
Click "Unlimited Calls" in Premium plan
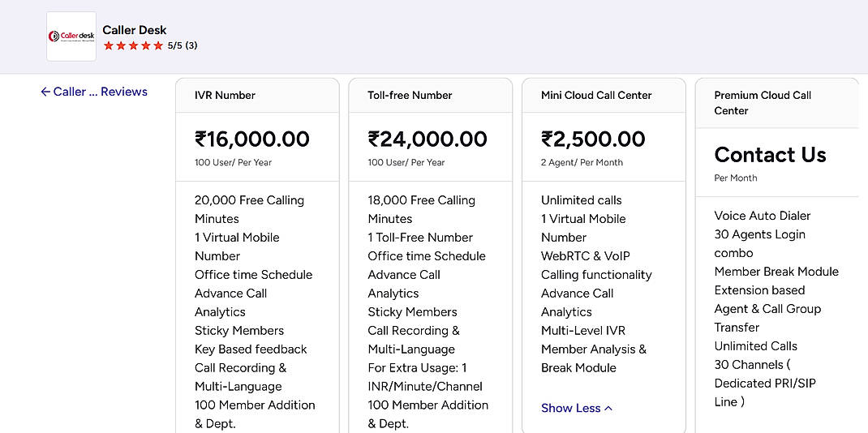point(755,346)
